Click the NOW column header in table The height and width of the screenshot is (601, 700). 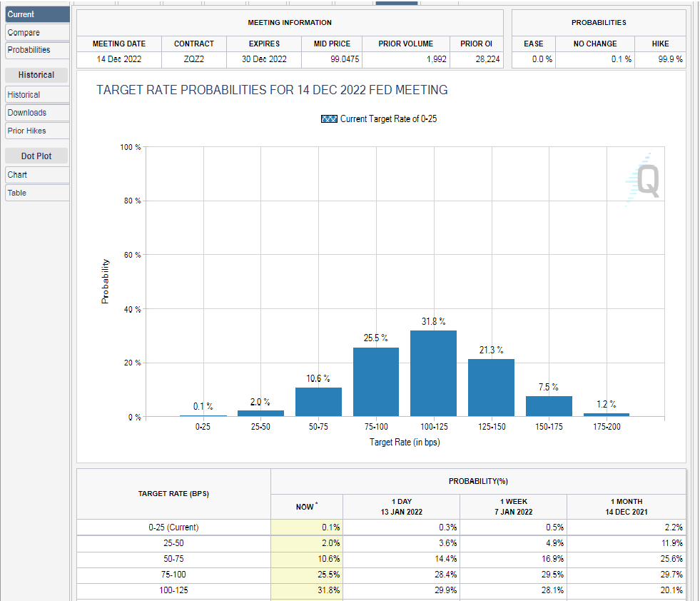click(307, 507)
